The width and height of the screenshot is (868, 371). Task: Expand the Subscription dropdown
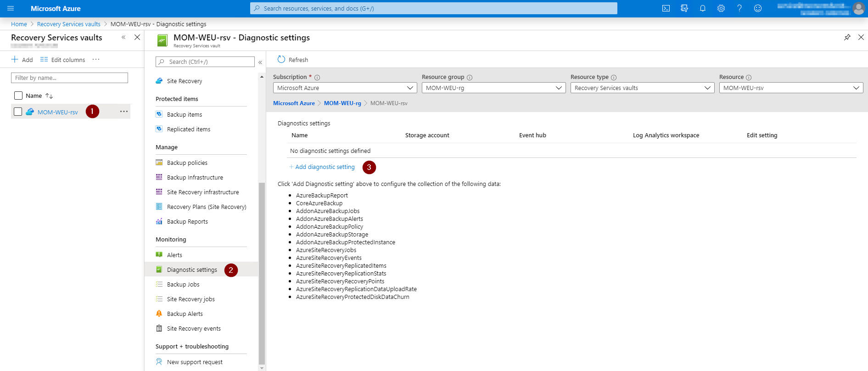coord(345,88)
